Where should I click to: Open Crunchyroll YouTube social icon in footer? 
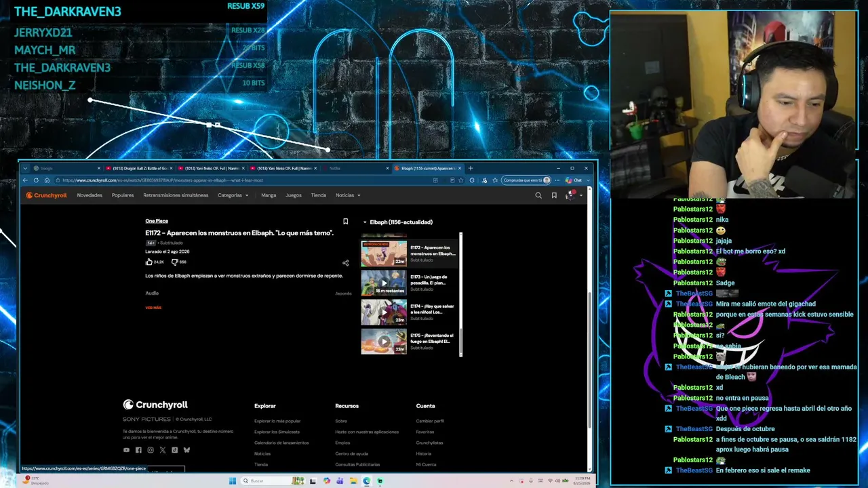pyautogui.click(x=126, y=450)
